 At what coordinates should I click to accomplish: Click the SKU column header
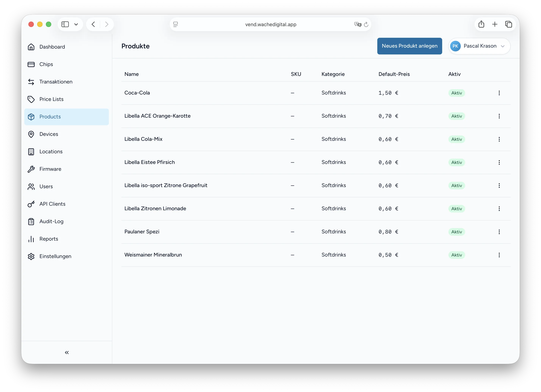tap(296, 74)
